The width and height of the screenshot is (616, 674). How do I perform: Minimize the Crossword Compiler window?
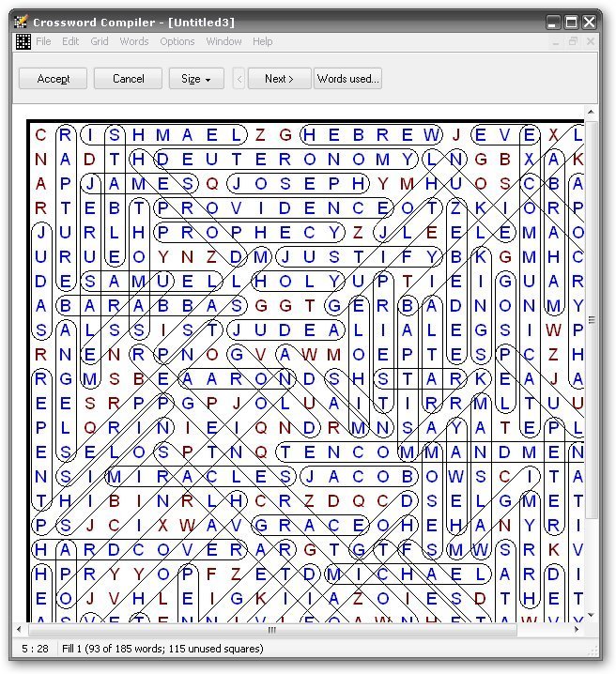553,22
